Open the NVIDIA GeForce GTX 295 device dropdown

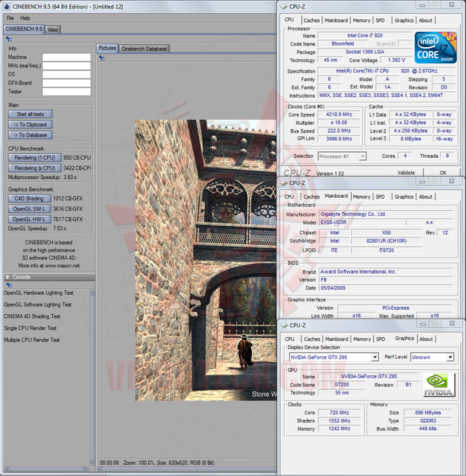[x=333, y=357]
